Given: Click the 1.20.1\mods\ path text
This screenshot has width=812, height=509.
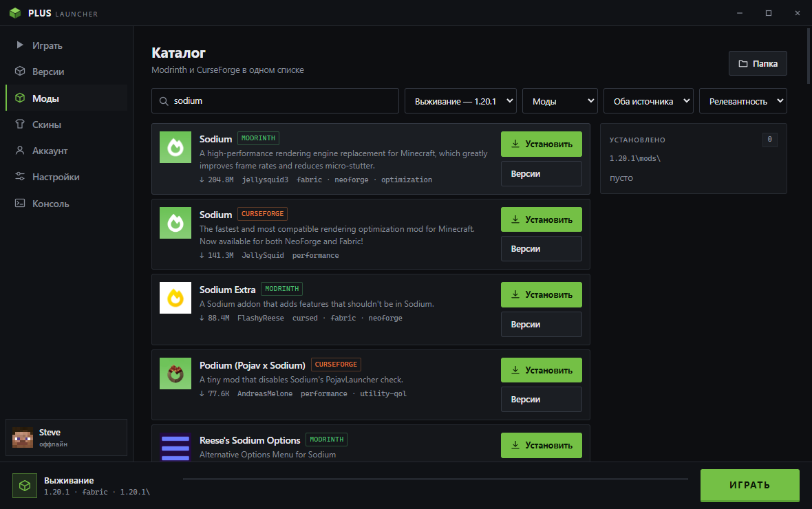Looking at the screenshot, I should coord(635,158).
